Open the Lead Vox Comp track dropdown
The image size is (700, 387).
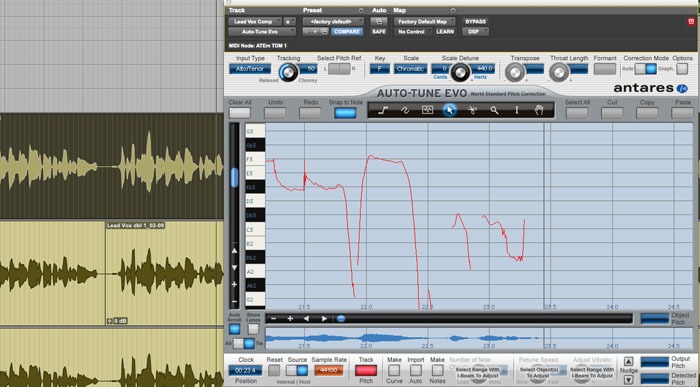255,21
